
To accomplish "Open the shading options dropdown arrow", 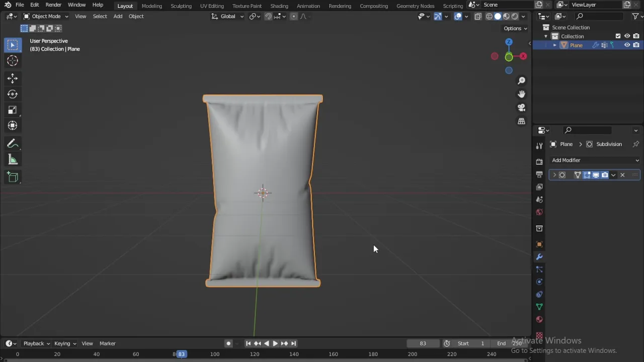I will (523, 16).
